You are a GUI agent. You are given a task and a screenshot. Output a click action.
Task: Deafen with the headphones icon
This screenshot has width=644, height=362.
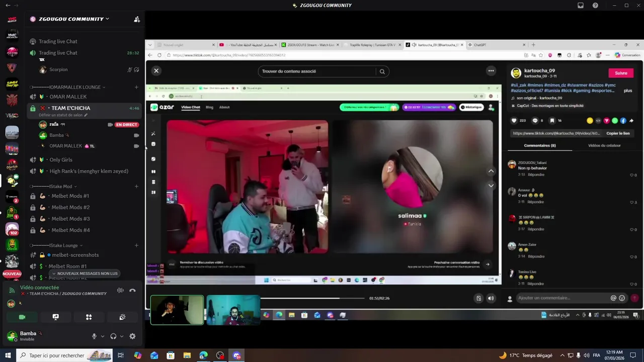pos(113,336)
